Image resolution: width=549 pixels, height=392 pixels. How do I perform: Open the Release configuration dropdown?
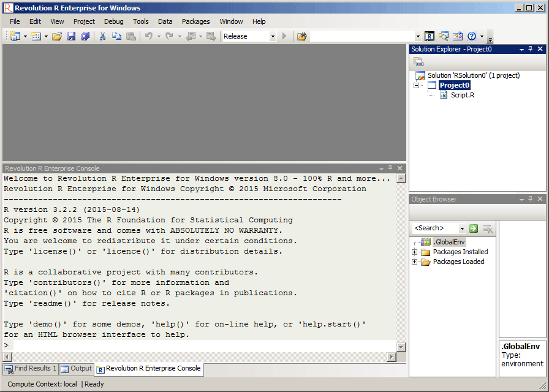[x=273, y=36]
